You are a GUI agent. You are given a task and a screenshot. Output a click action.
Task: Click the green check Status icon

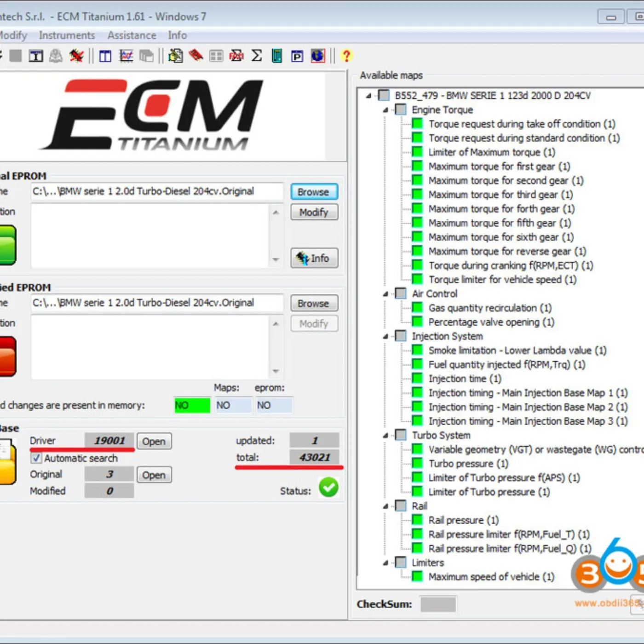point(328,487)
